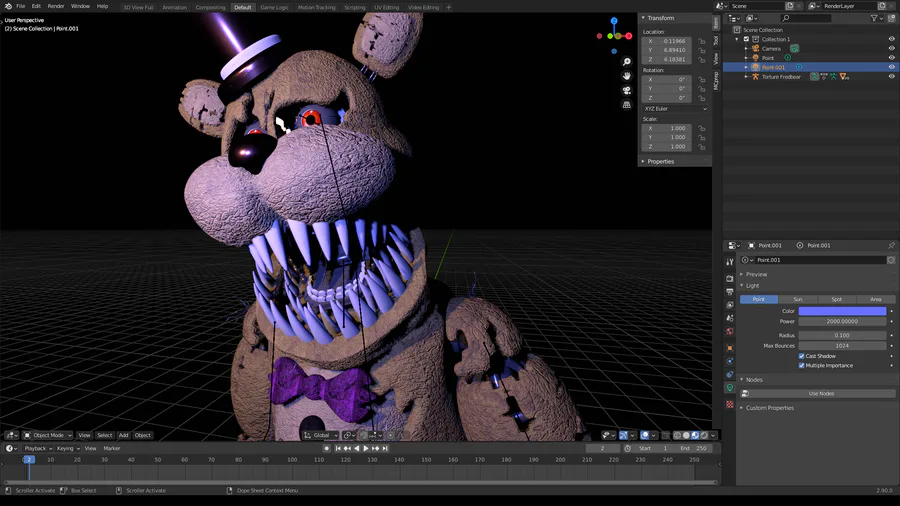Screen dimensions: 900x506
Task: Toggle camera view icon in viewport
Action: point(627,90)
